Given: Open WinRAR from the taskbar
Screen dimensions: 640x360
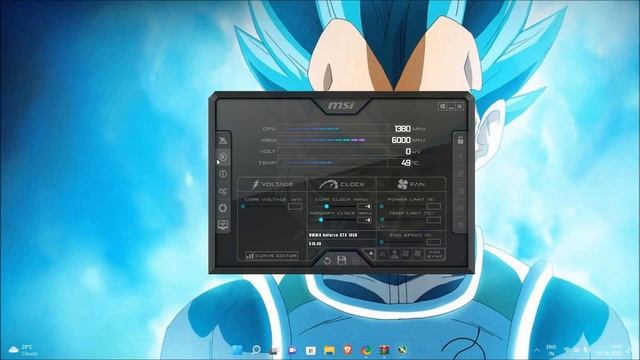Looking at the screenshot, I should pyautogui.click(x=384, y=350).
